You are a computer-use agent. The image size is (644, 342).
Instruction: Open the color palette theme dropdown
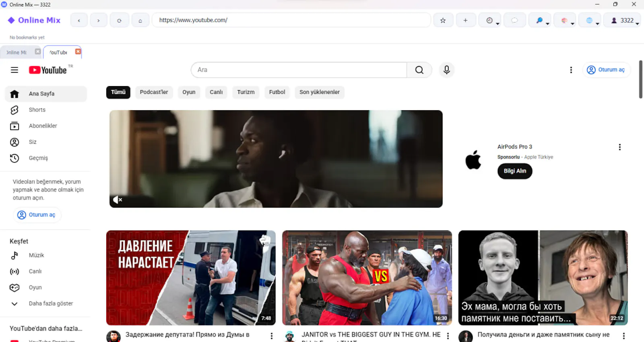[x=565, y=20]
